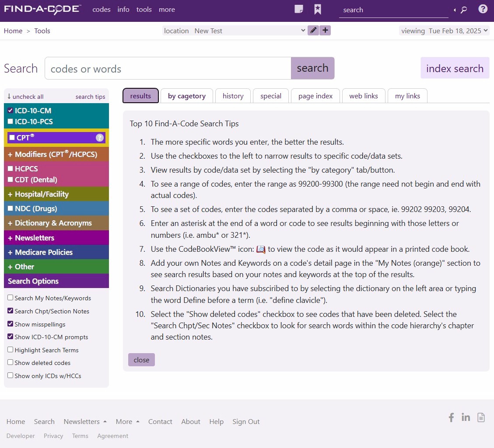Open the Facebook icon in the footer
The height and width of the screenshot is (448, 494).
coord(451,417)
